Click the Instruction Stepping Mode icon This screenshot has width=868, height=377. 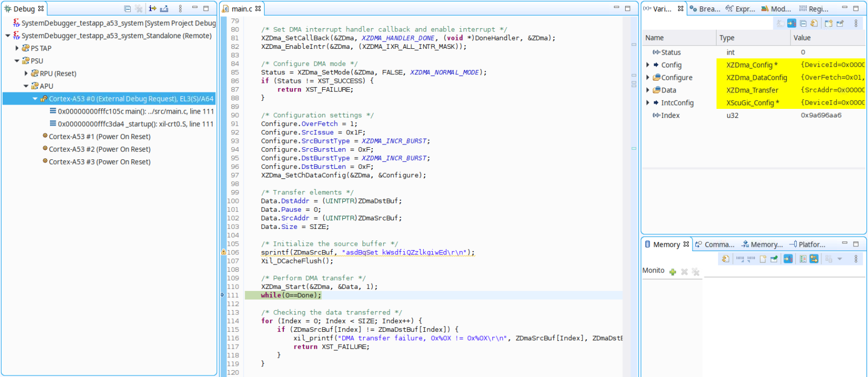click(x=153, y=8)
